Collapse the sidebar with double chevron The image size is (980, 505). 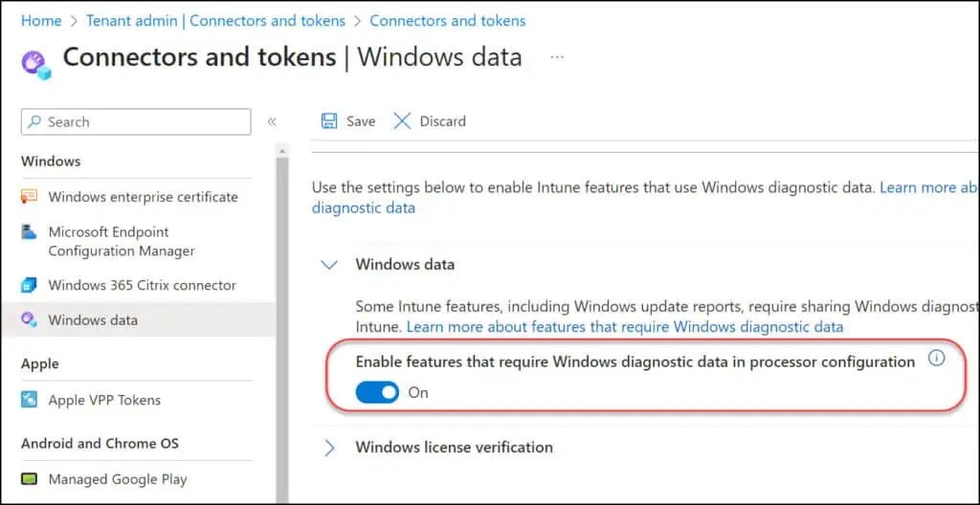click(x=272, y=121)
